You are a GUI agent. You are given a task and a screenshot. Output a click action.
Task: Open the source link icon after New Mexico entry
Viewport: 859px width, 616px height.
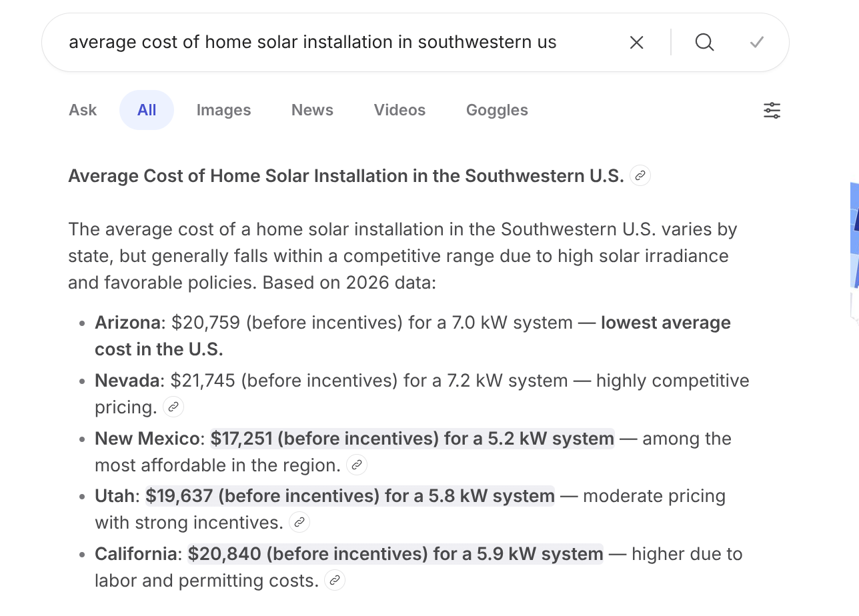(x=357, y=465)
